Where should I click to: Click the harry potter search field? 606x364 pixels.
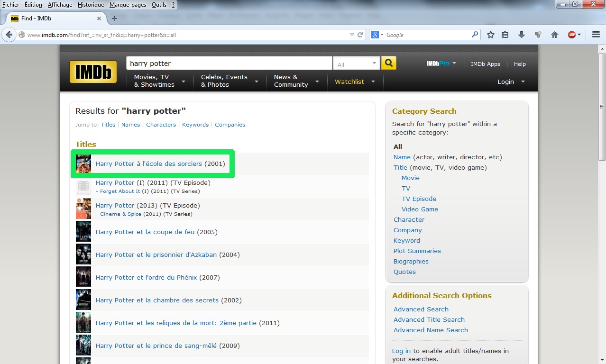click(230, 64)
